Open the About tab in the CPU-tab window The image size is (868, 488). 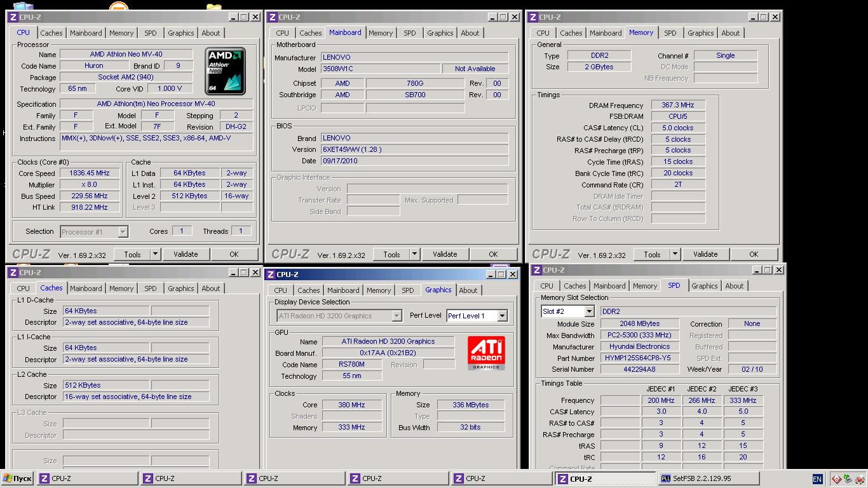point(211,33)
